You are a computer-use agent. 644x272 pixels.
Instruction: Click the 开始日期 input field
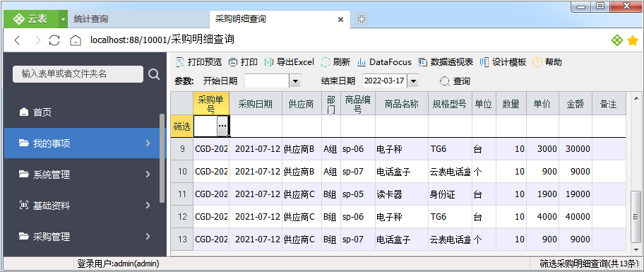[x=267, y=81]
